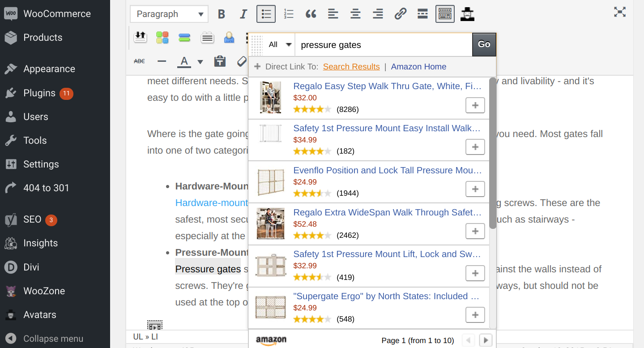
Task: Open Regalo Easy Step Walk Thru Gate
Action: 387,86
